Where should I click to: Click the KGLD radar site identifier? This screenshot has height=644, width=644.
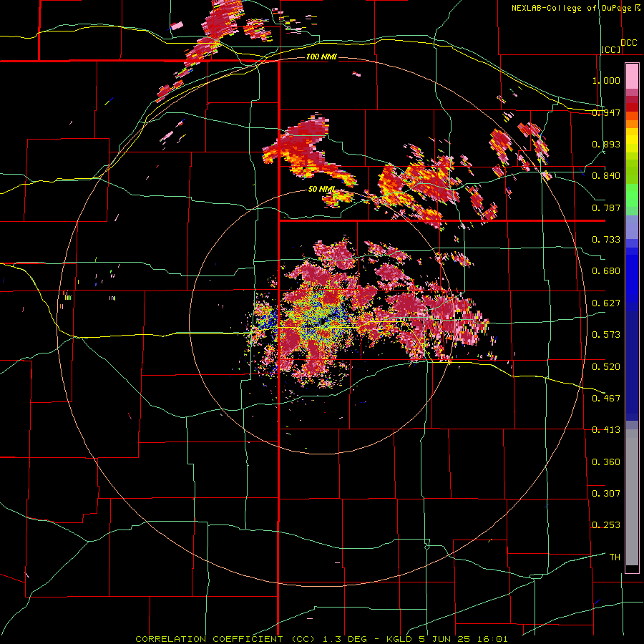click(399, 639)
